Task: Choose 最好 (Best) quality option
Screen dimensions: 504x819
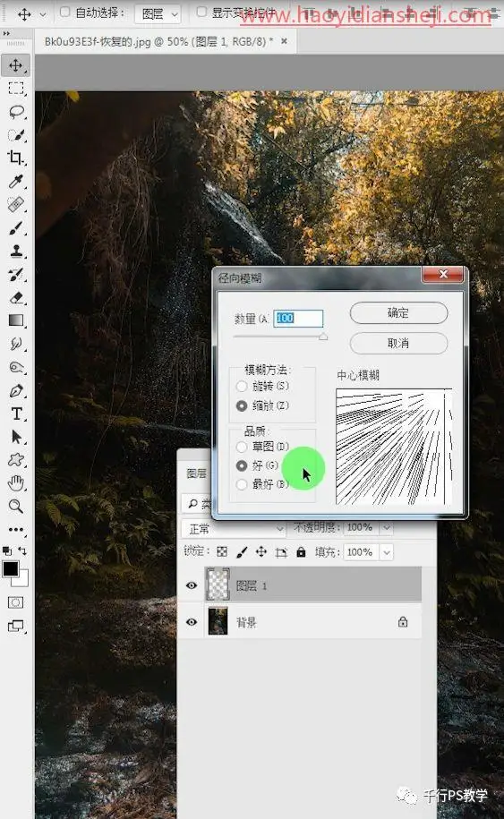Action: click(242, 484)
